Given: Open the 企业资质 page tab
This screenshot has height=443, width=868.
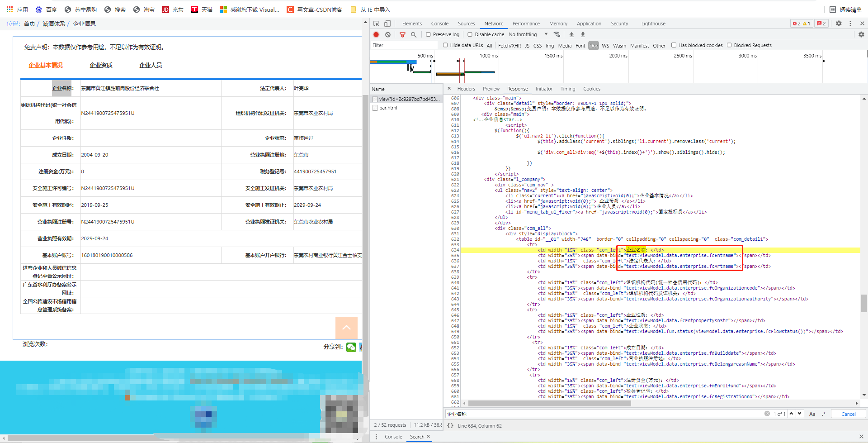Looking at the screenshot, I should (101, 65).
